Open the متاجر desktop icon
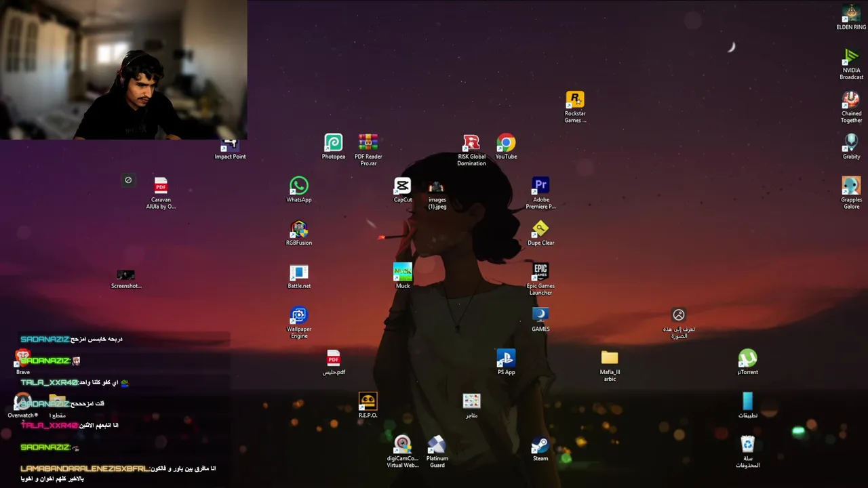 point(471,405)
